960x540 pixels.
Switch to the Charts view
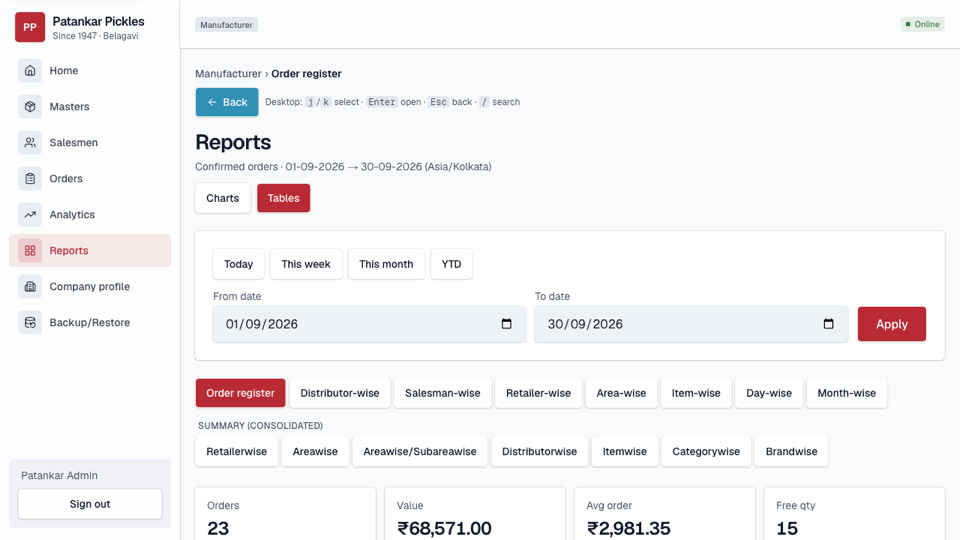(x=223, y=198)
